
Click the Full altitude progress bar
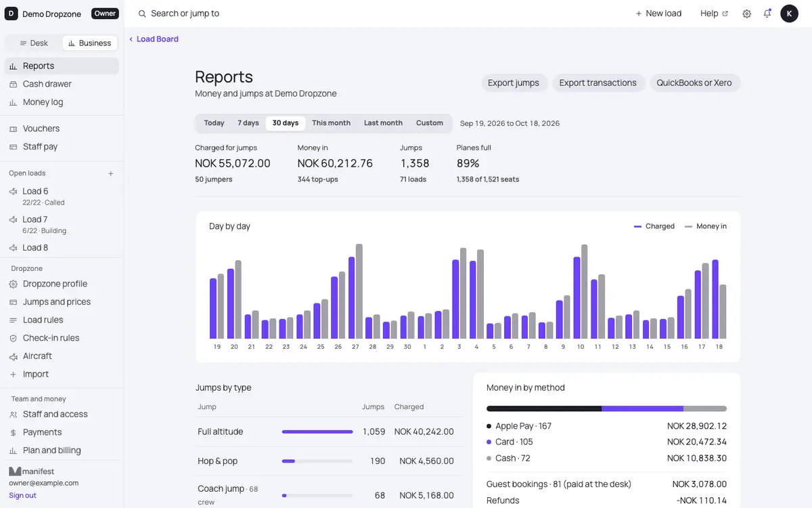pos(317,432)
